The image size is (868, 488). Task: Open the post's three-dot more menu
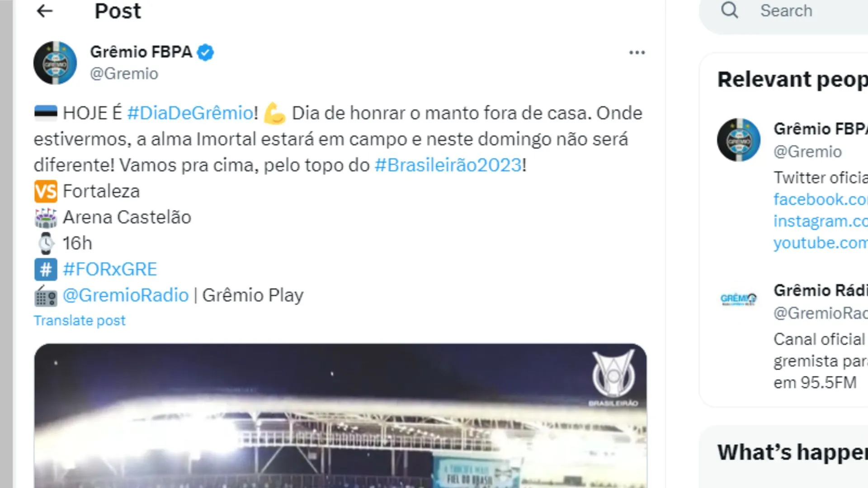click(637, 53)
